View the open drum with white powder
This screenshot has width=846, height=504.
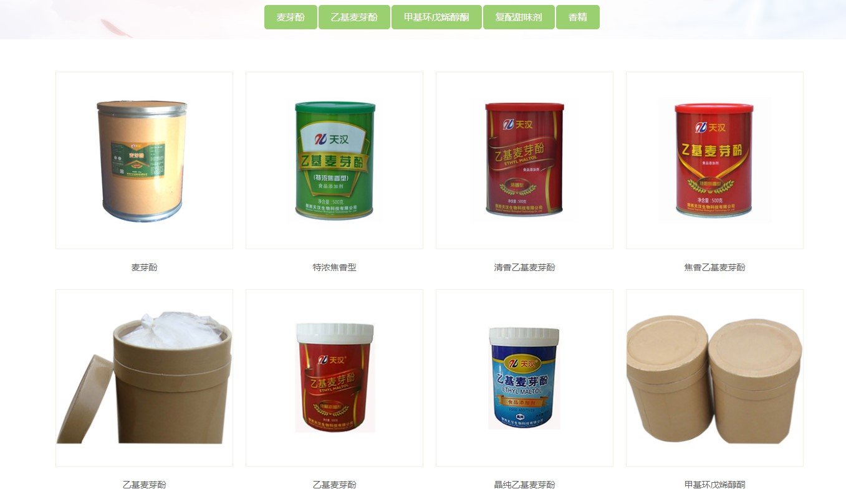pyautogui.click(x=144, y=378)
